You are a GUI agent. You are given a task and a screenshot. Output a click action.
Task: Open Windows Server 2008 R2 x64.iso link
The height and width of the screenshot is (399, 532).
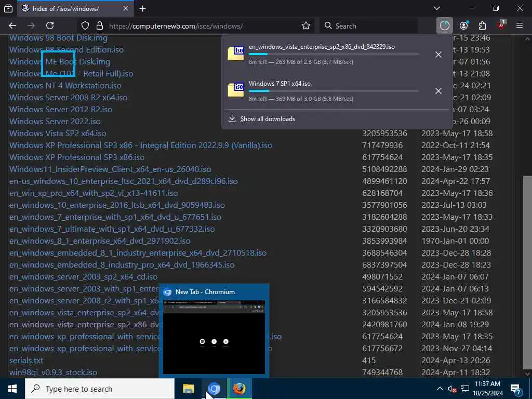[68, 97]
